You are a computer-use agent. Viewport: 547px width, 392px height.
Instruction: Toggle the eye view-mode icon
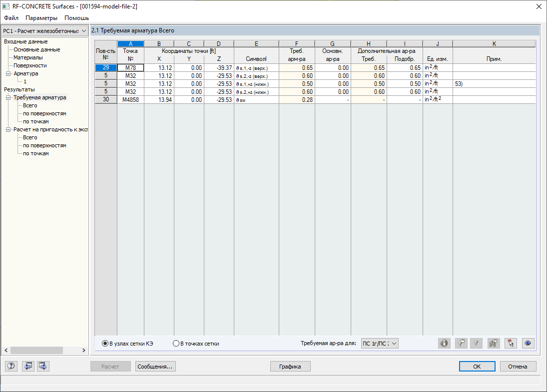click(x=528, y=344)
